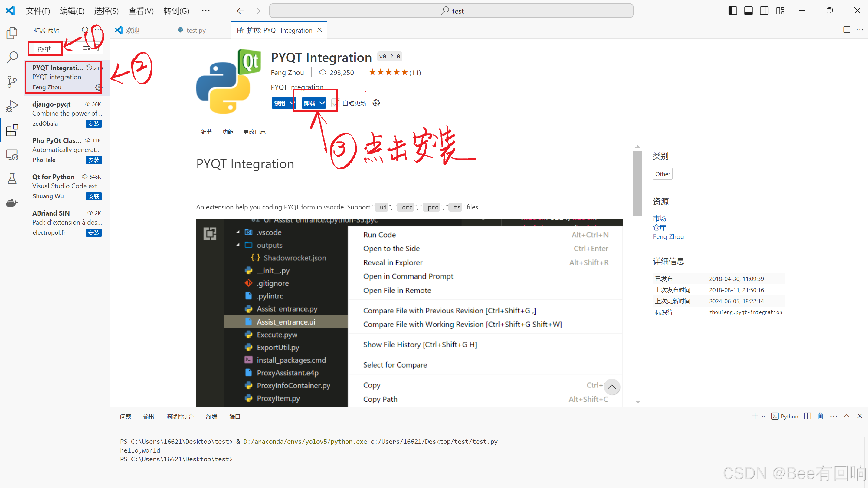Open the Remote Explorer view
This screenshot has width=868, height=488.
coord(12,154)
